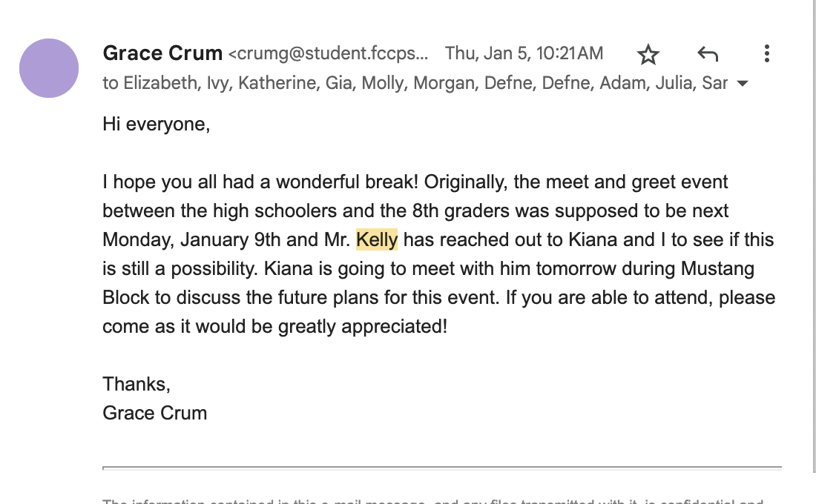Click "January 9th" in the message body

(228, 240)
